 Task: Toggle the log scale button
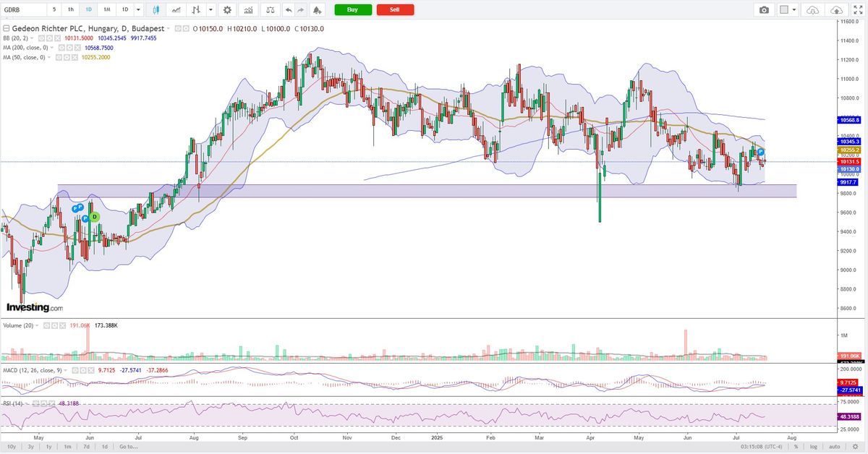813,447
